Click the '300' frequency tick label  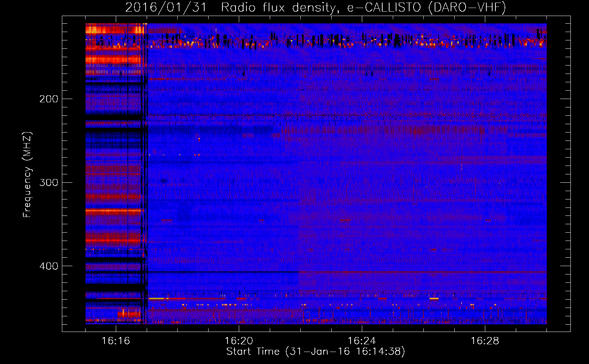pyautogui.click(x=49, y=182)
